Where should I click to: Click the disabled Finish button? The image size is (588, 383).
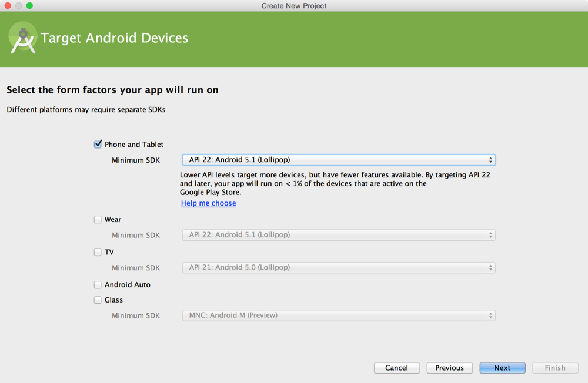(556, 368)
